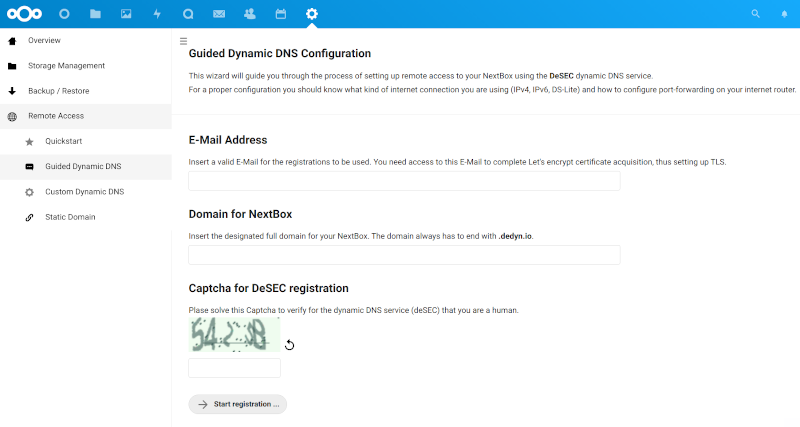800x427 pixels.
Task: Click the Static Domain link icon
Action: point(30,217)
